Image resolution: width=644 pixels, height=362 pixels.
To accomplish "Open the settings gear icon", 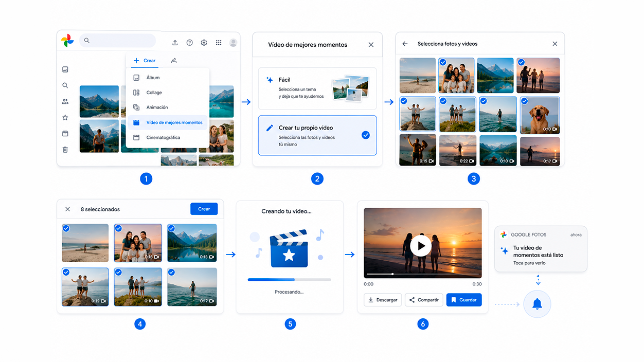I will pyautogui.click(x=204, y=43).
